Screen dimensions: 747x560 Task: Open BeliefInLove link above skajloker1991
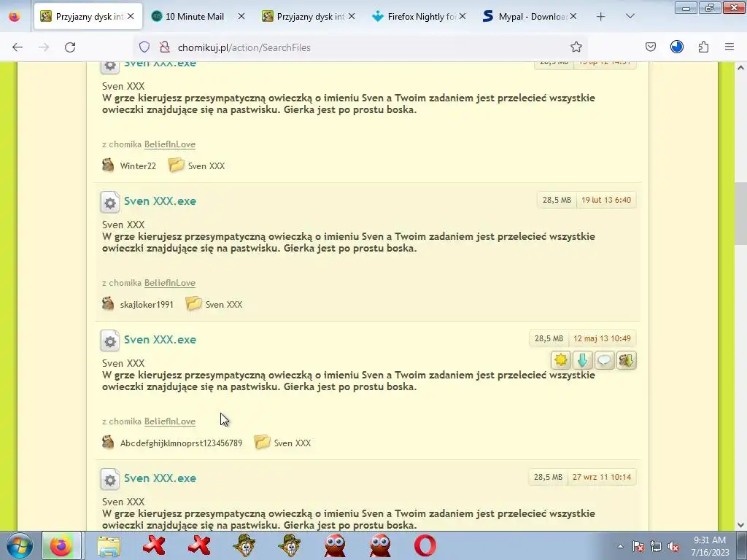click(169, 283)
